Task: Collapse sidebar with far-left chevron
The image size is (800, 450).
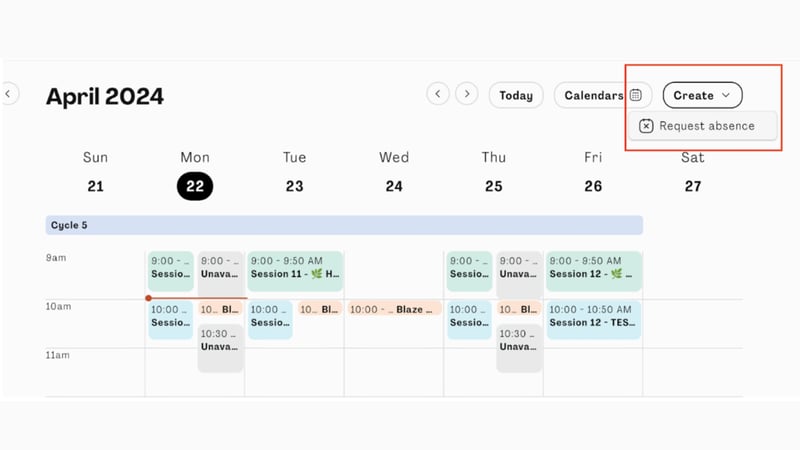Action: [x=8, y=94]
